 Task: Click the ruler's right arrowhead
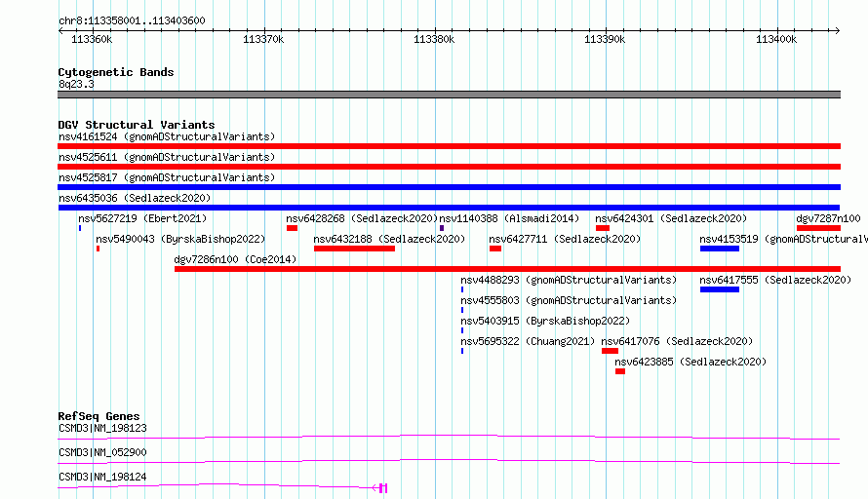tap(838, 30)
